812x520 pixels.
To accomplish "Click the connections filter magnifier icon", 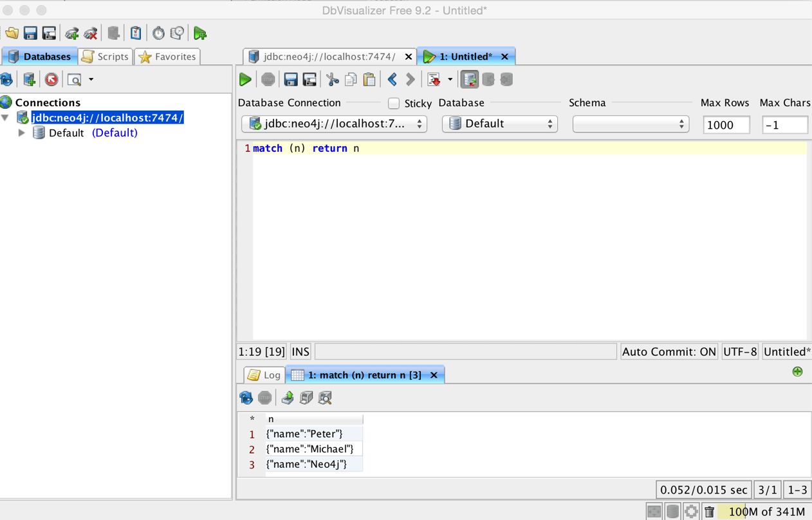I will pyautogui.click(x=74, y=79).
